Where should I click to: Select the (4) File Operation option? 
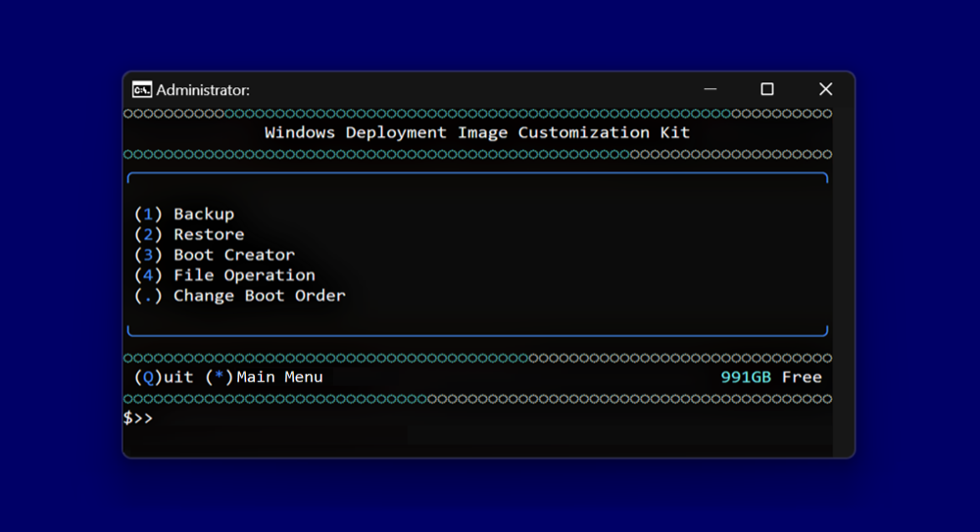[225, 275]
